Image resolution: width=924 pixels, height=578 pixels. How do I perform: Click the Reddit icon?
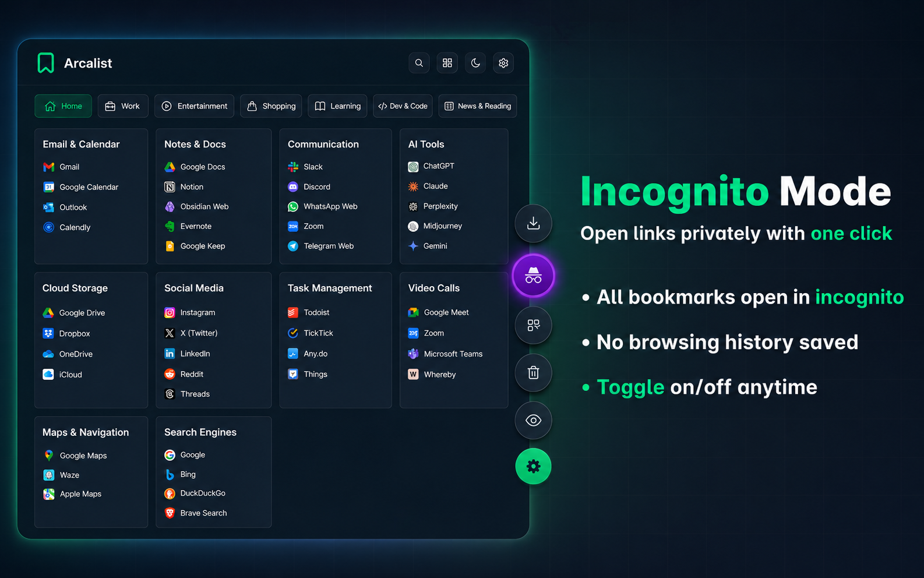[x=170, y=374]
